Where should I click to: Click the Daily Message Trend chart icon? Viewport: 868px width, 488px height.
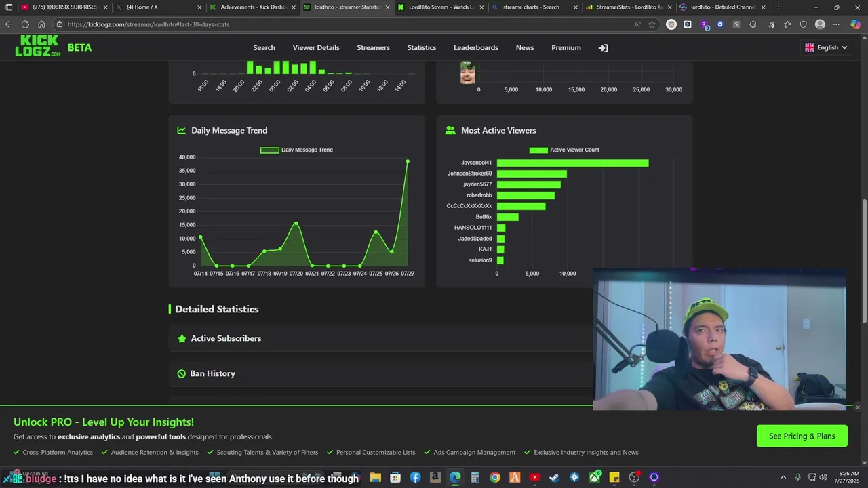click(x=181, y=130)
